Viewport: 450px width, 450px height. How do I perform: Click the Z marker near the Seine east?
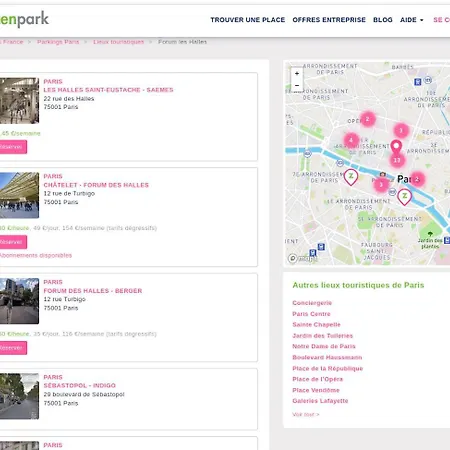(404, 197)
